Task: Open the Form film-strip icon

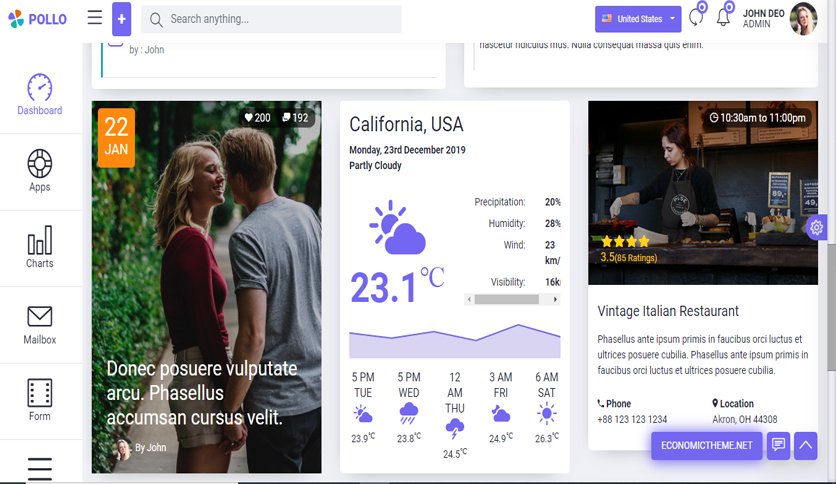Action: (40, 393)
